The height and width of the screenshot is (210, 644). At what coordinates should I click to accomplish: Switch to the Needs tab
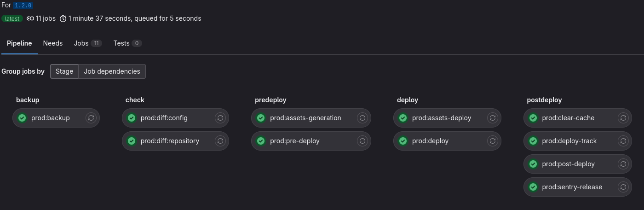(53, 43)
